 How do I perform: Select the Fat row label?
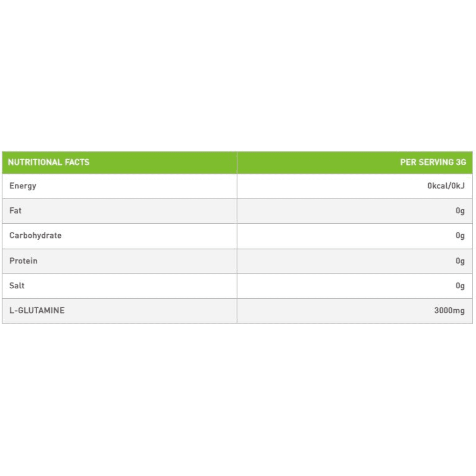[15, 211]
